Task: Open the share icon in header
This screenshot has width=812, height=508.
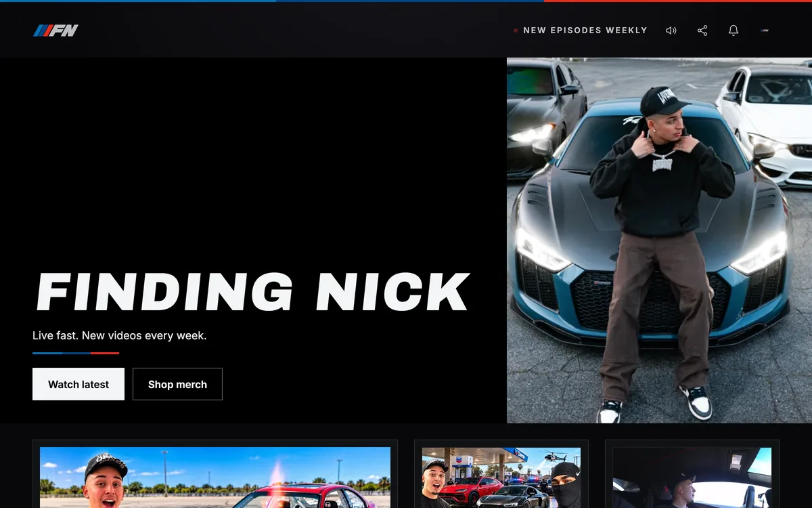Action: [702, 30]
